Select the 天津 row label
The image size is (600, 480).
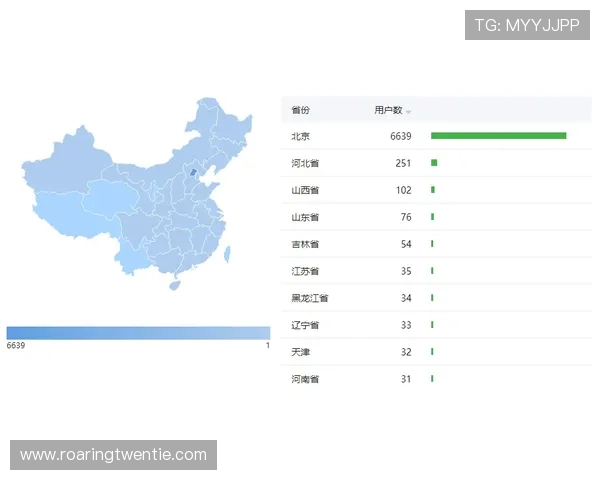(300, 352)
